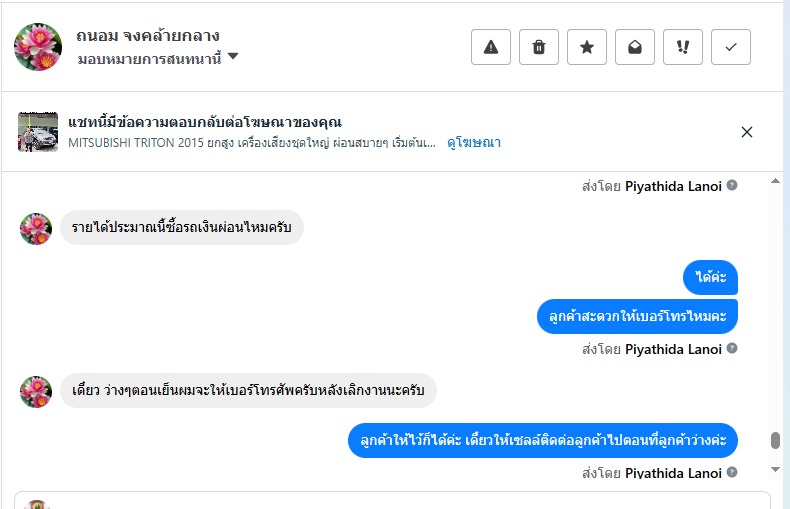This screenshot has width=790, height=509.
Task: Click avatar beside the "เดี๋ยว ว่างๆตอนเย็น" message
Action: tap(36, 391)
